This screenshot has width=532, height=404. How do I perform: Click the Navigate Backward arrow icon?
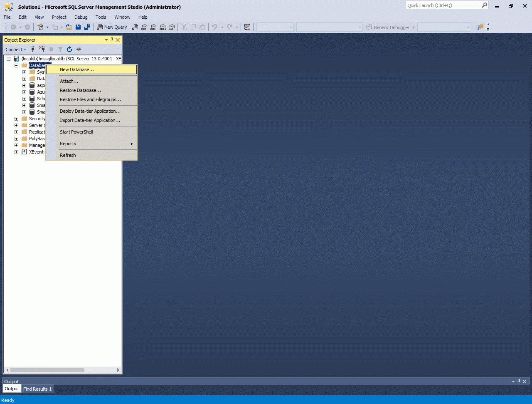click(x=13, y=27)
